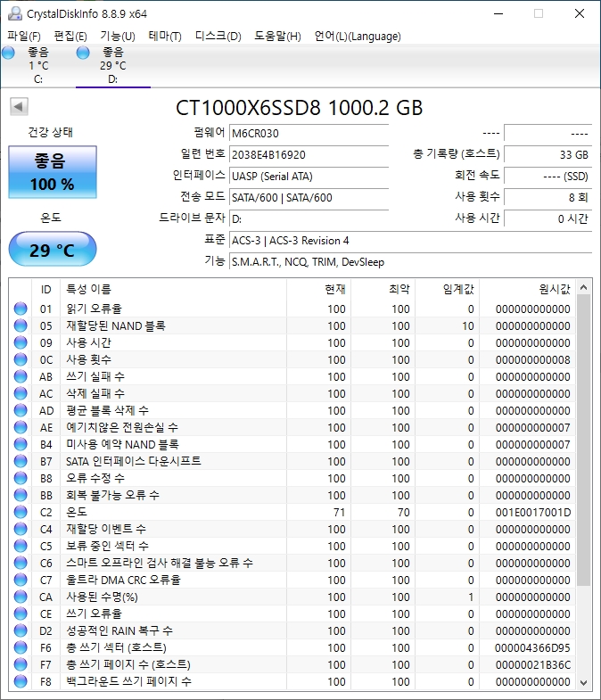The image size is (601, 700).
Task: Open the 언어(L)(Language) menu
Action: click(x=357, y=37)
